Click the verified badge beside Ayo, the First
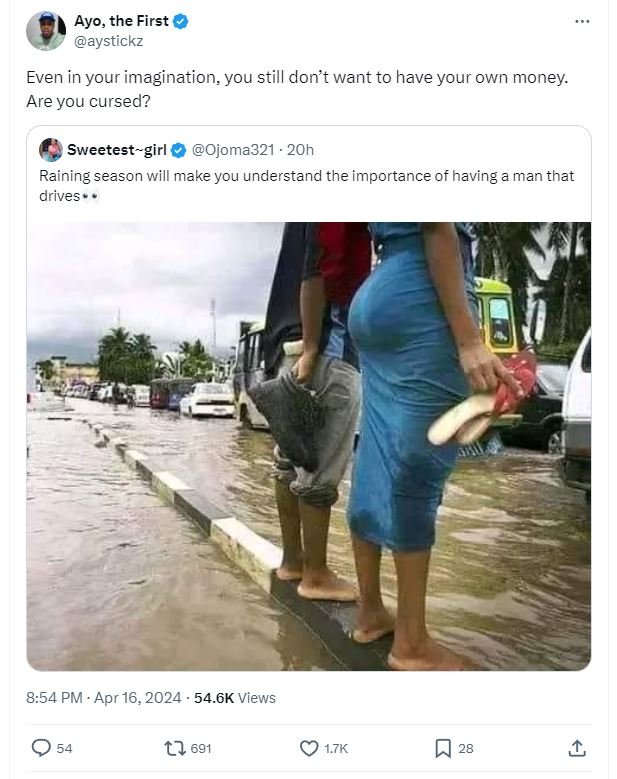 182,21
